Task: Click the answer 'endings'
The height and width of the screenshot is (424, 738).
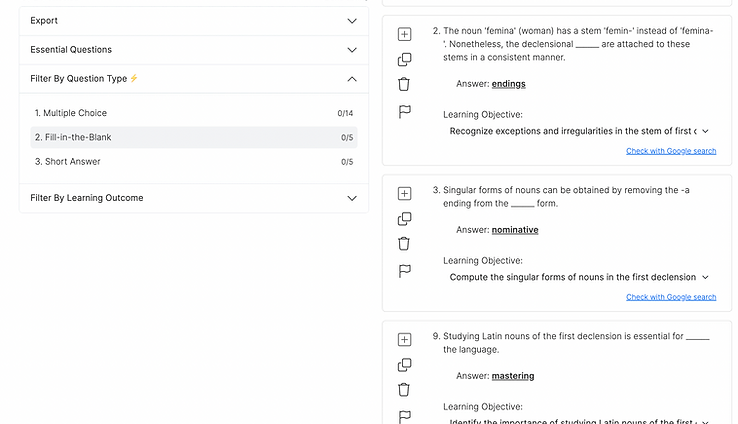Action: click(x=508, y=84)
